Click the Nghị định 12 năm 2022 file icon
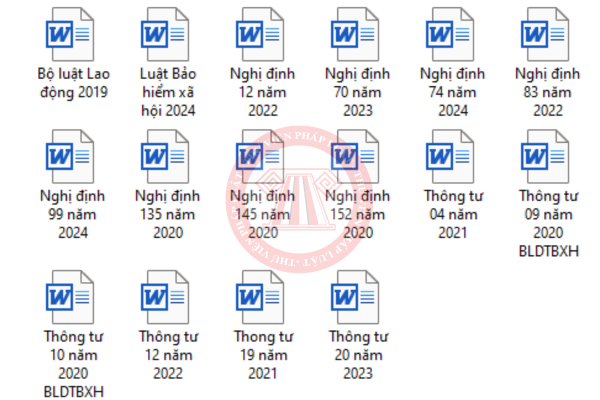The width and height of the screenshot is (600, 400). tap(260, 34)
